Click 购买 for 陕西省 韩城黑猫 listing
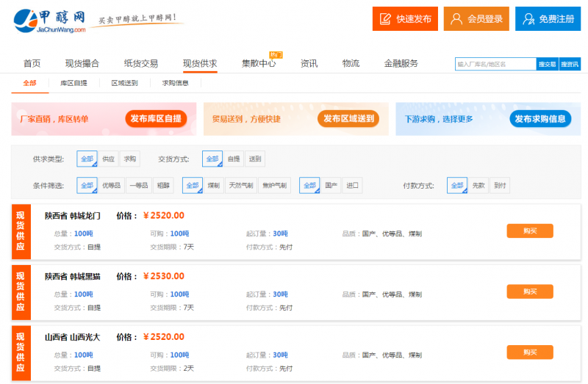Screen dimensions: 588x384 [530, 291]
